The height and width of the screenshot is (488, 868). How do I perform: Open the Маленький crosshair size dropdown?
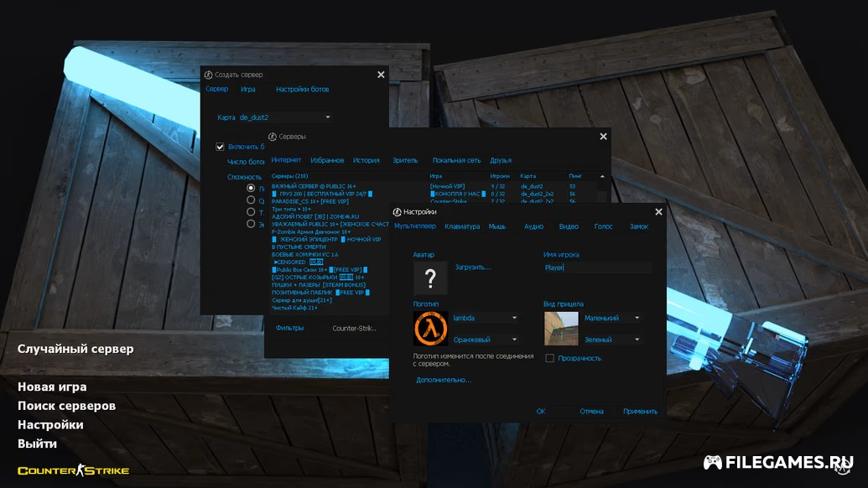[x=612, y=318]
